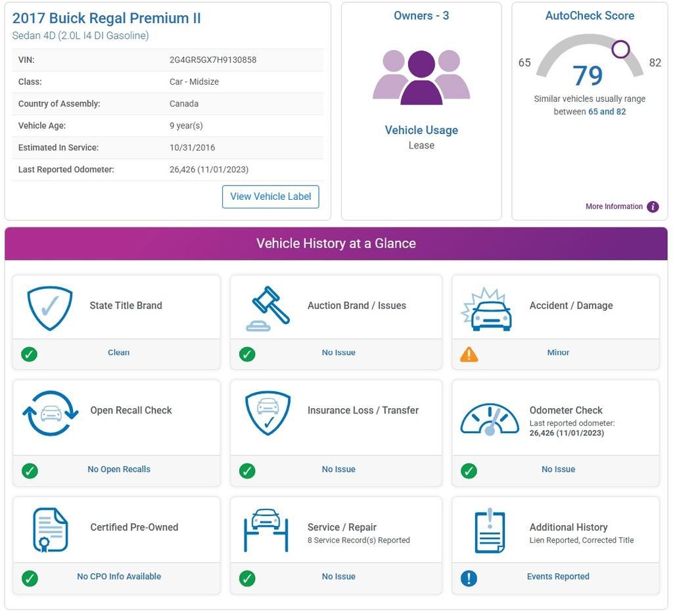Click Lien Reported, Corrected Title text
Viewport: 673px width, 616px height.
(x=582, y=540)
